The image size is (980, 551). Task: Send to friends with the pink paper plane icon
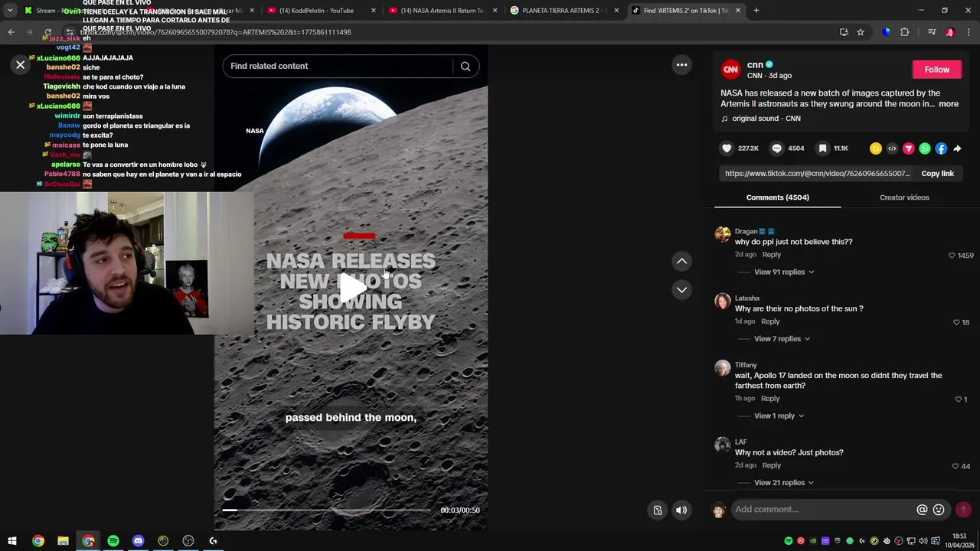[x=909, y=148]
